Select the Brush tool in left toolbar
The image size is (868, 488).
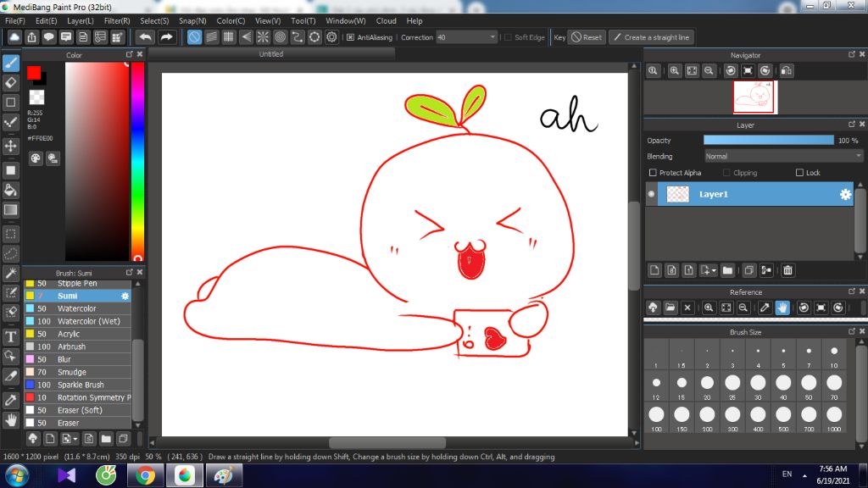click(10, 63)
